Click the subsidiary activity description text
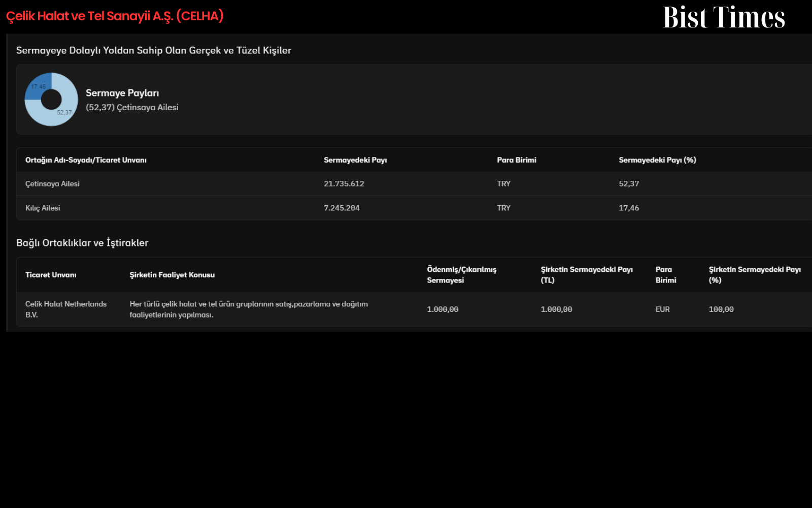 click(x=249, y=309)
